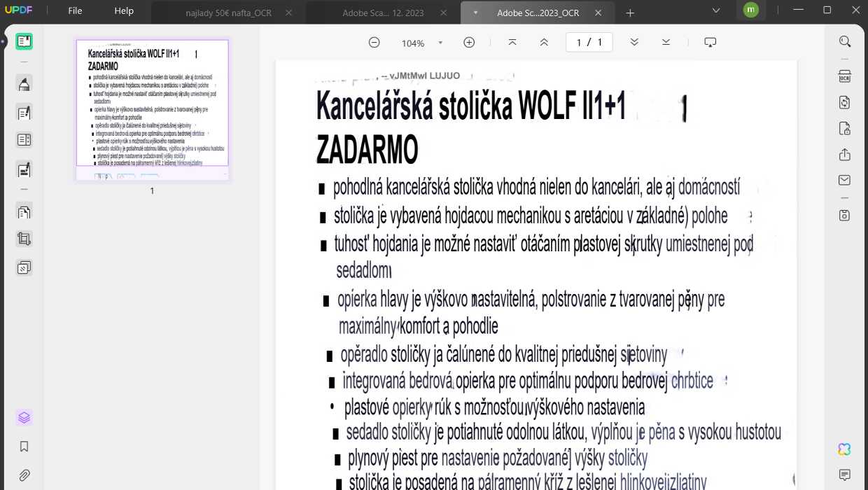Zoom out with the minus button
Image resolution: width=868 pixels, height=490 pixels.
[374, 43]
